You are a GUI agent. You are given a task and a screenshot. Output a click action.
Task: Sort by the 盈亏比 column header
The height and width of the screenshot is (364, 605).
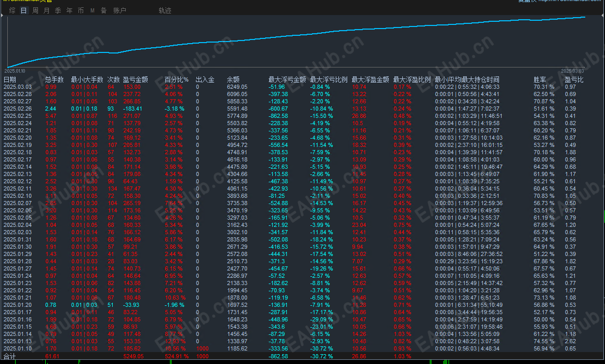tap(574, 79)
